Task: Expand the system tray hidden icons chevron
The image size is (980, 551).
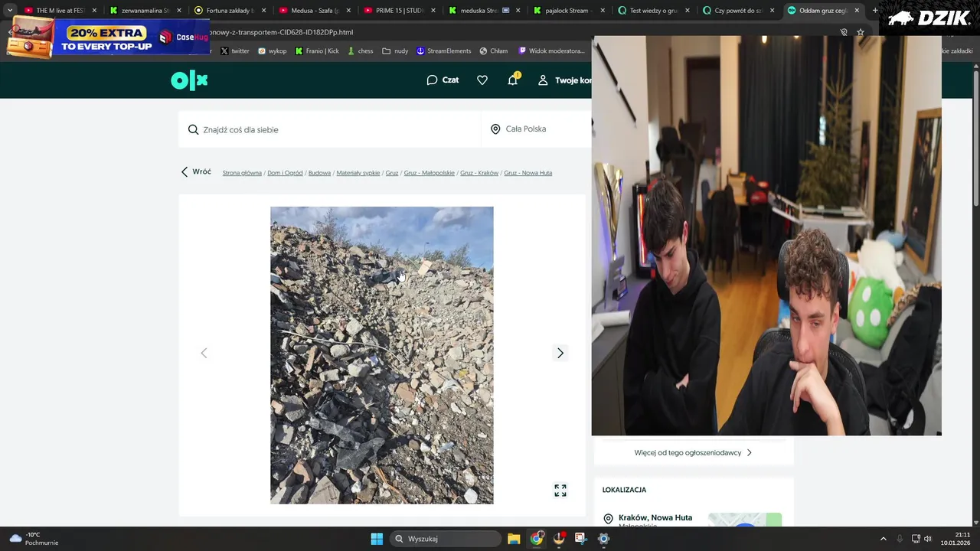Action: coord(883,539)
